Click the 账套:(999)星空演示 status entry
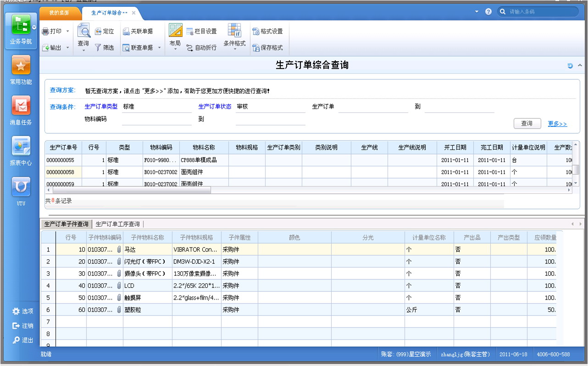The image size is (588, 366). pyautogui.click(x=406, y=355)
